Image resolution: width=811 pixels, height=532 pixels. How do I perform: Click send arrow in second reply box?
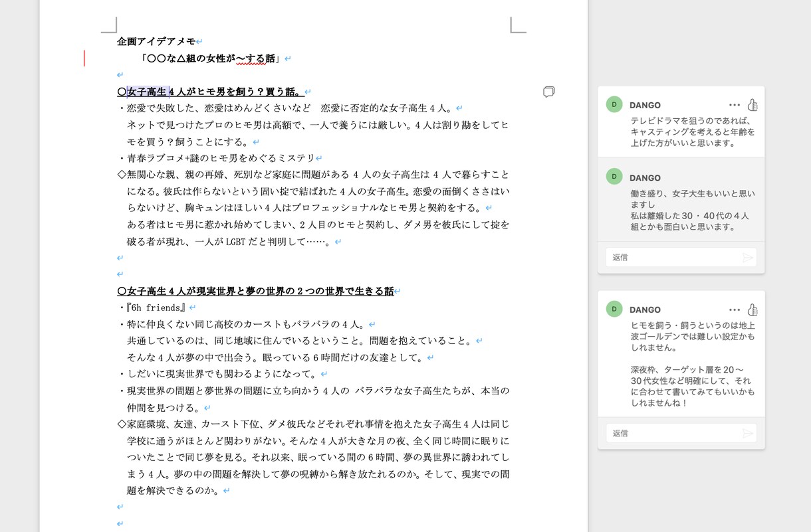(x=748, y=433)
